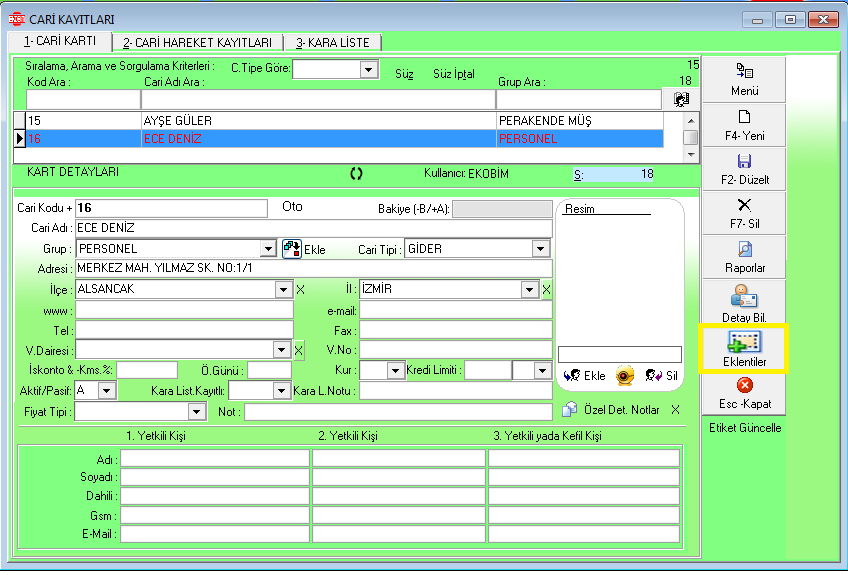Click 2. Yetkili Kişi Gsm field
Image resolution: width=848 pixels, height=575 pixels.
(399, 515)
